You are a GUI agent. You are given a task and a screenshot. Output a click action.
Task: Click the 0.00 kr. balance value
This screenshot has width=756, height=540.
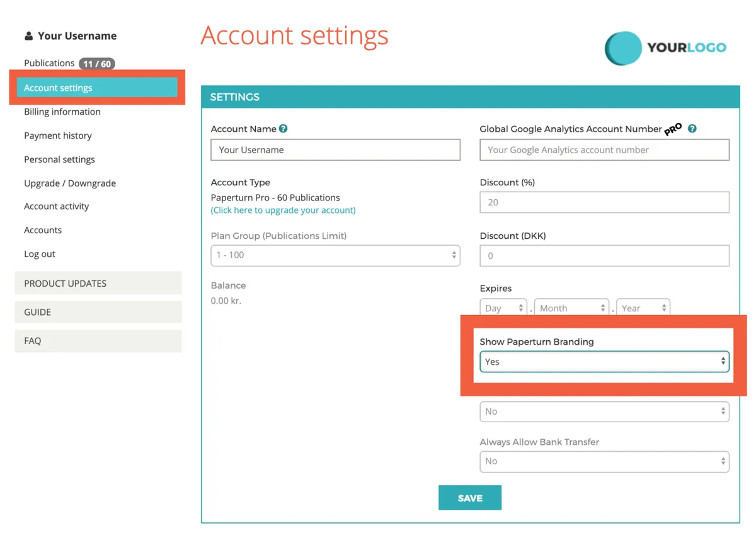pyautogui.click(x=226, y=301)
